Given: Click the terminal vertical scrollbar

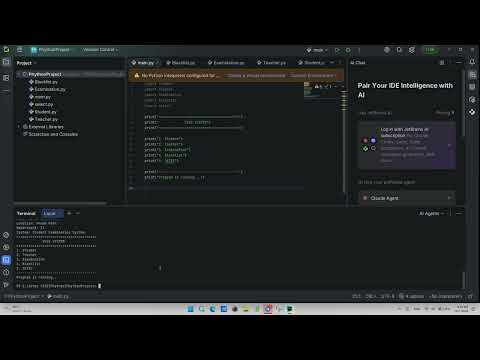Looking at the screenshot, I should coord(463,280).
